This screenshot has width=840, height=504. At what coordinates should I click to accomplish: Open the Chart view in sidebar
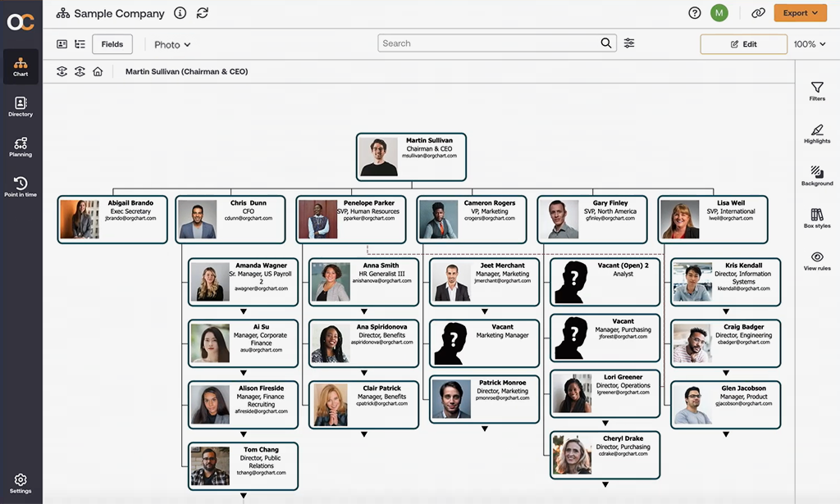(x=21, y=67)
